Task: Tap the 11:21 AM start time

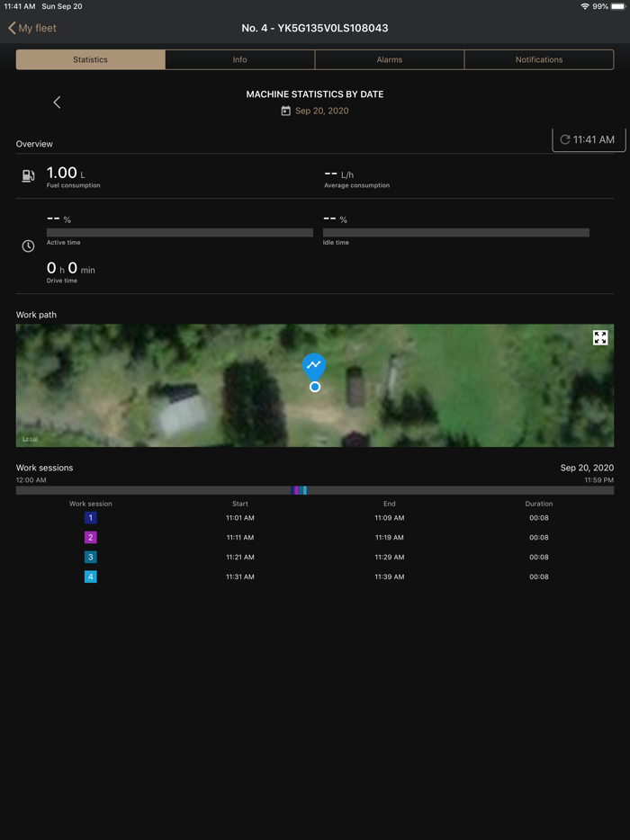Action: tap(240, 557)
